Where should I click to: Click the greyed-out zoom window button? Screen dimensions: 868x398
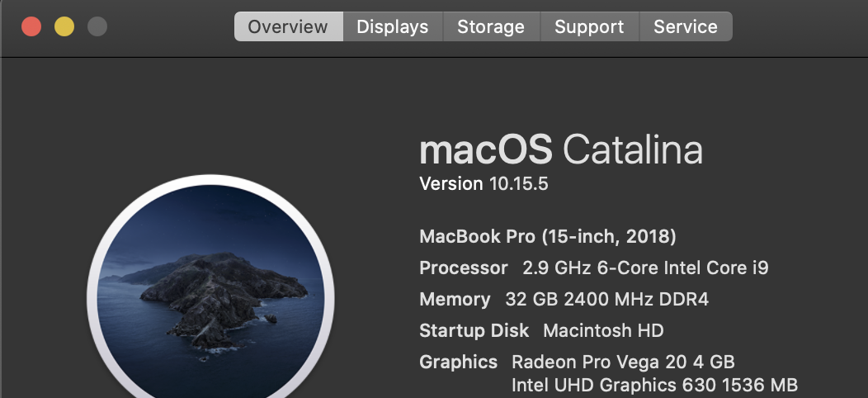click(x=97, y=26)
